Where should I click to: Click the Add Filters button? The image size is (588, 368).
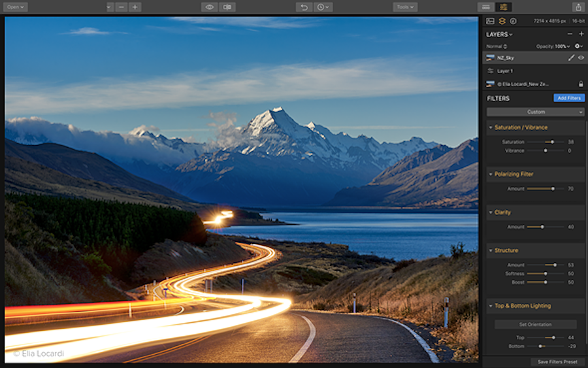(568, 98)
